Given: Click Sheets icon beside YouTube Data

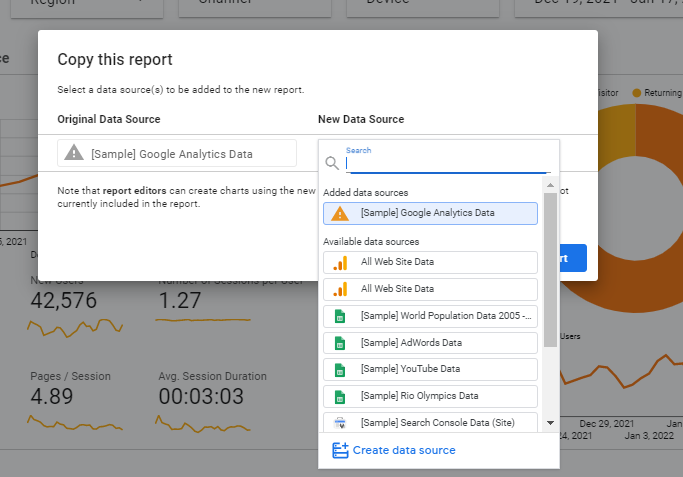Looking at the screenshot, I should click(340, 370).
